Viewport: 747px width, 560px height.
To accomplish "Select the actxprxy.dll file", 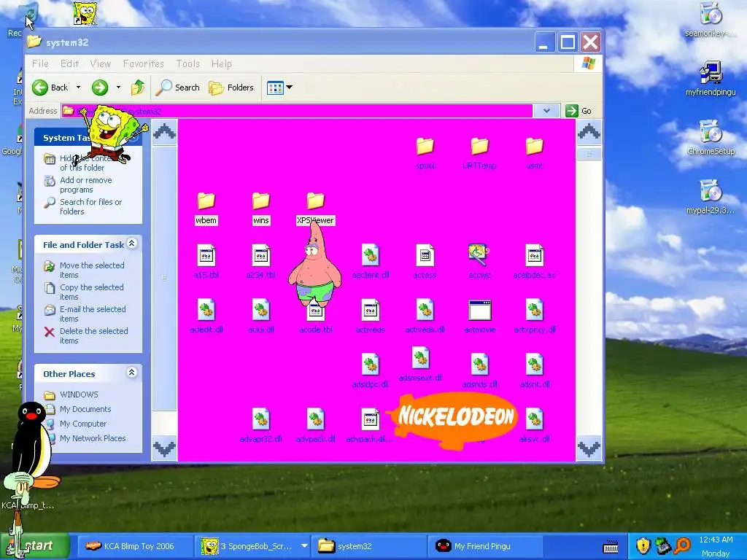I will [x=534, y=316].
